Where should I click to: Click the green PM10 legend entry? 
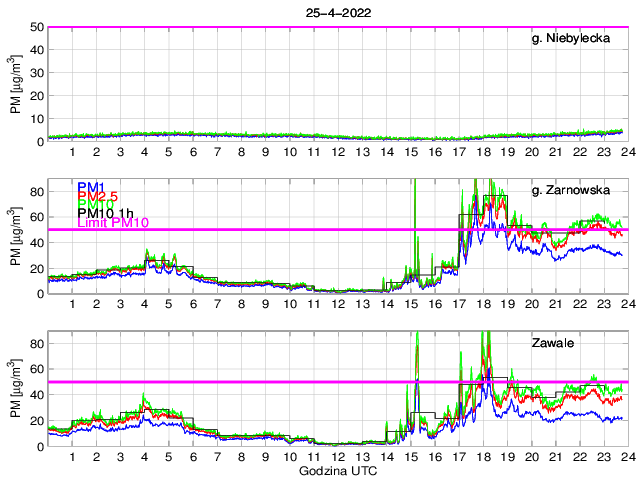click(x=96, y=205)
